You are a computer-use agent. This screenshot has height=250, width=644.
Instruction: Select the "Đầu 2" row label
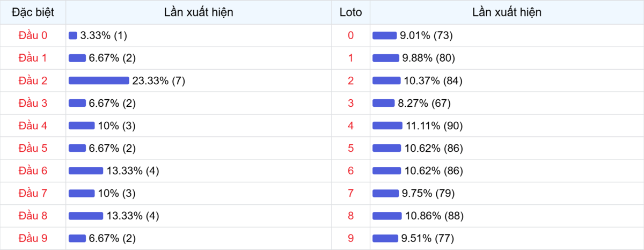click(33, 80)
